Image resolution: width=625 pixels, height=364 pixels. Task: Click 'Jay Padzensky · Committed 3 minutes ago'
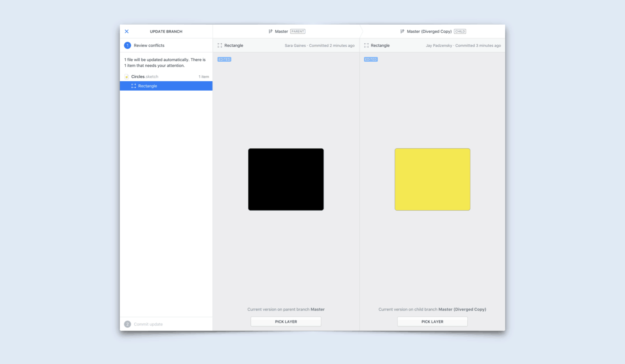(x=463, y=46)
